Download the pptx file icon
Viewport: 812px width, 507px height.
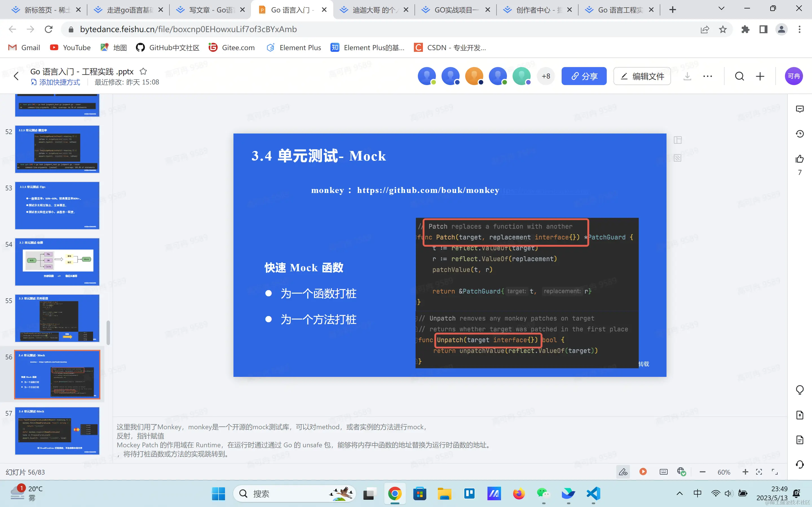click(x=687, y=76)
